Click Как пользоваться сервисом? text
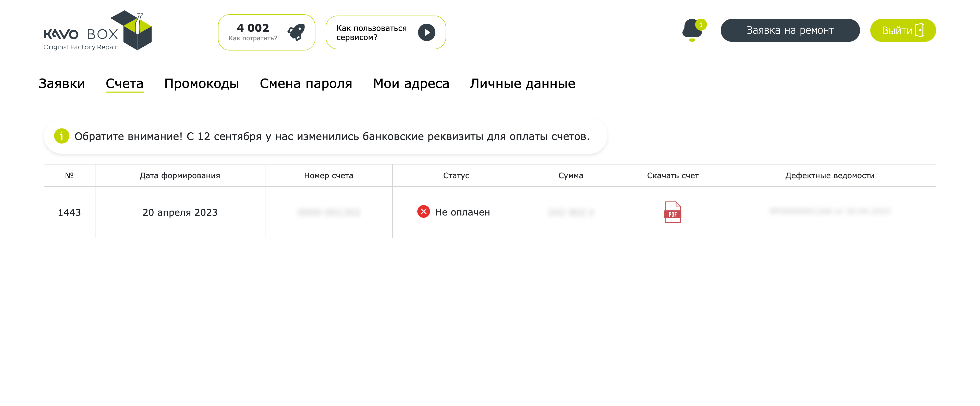 tap(371, 33)
